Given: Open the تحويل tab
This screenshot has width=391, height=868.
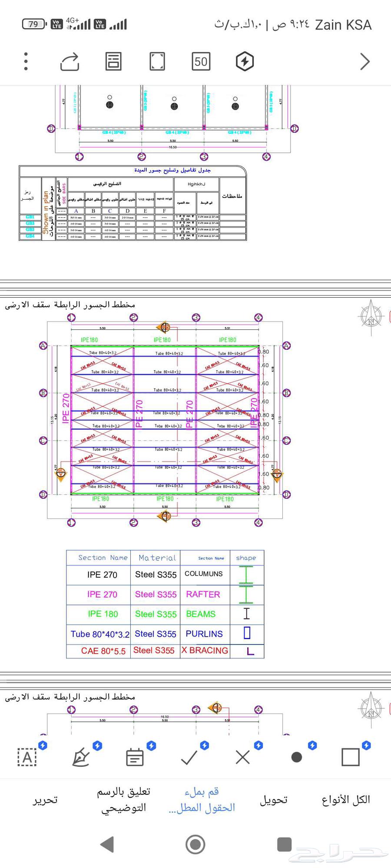Looking at the screenshot, I should point(274,800).
